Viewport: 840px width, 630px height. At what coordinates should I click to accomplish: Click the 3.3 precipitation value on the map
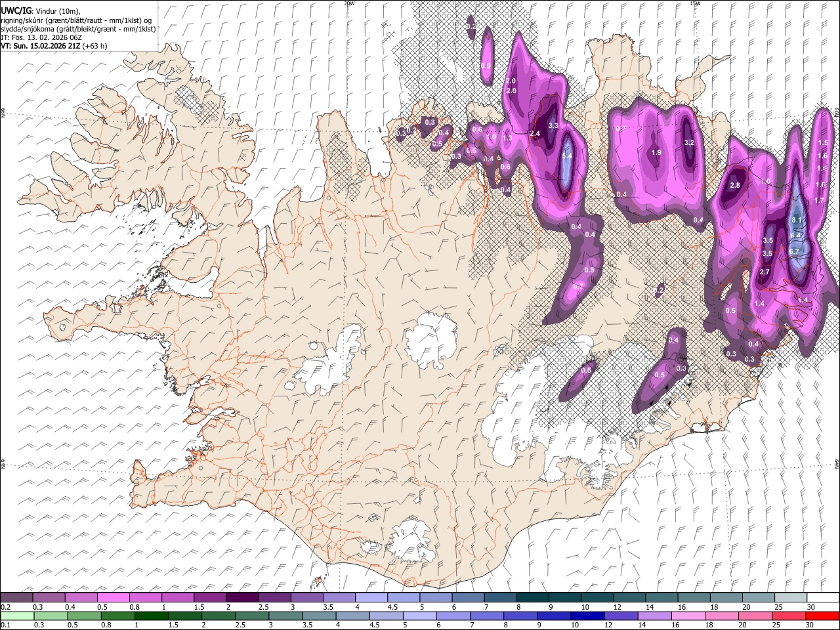tap(553, 125)
